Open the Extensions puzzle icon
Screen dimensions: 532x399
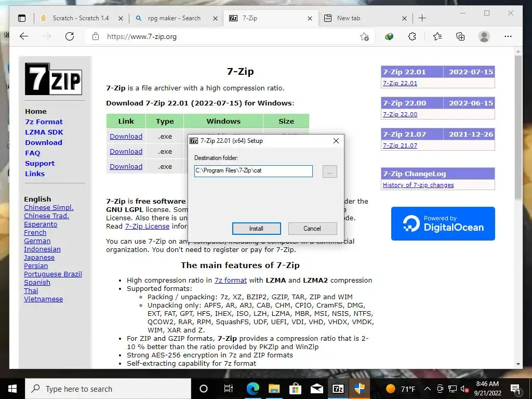[x=412, y=36]
